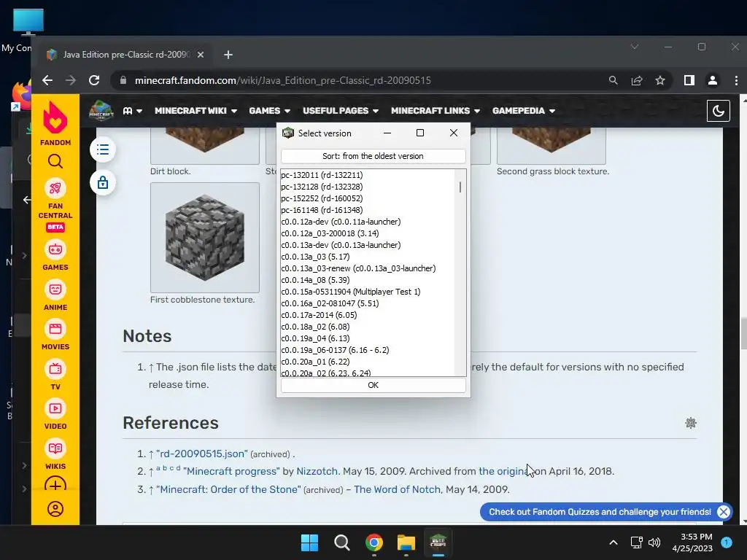This screenshot has width=747, height=560.
Task: Open Minecraft progress reference link
Action: point(231,472)
